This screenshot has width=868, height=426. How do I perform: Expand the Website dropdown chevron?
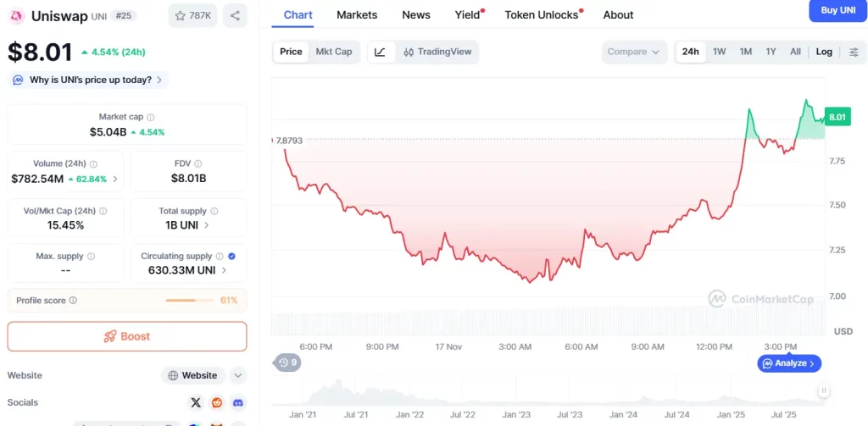point(237,376)
